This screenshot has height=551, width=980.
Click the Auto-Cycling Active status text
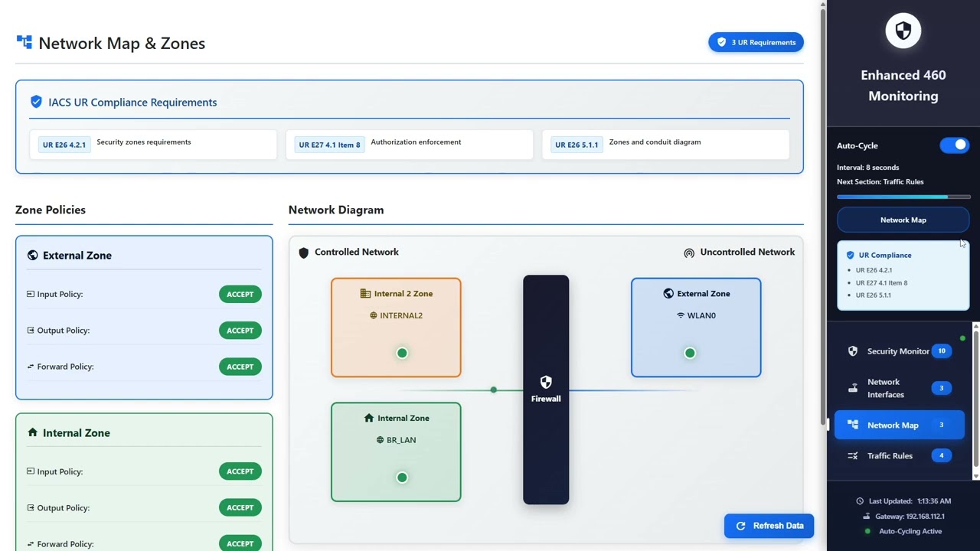[x=910, y=531]
